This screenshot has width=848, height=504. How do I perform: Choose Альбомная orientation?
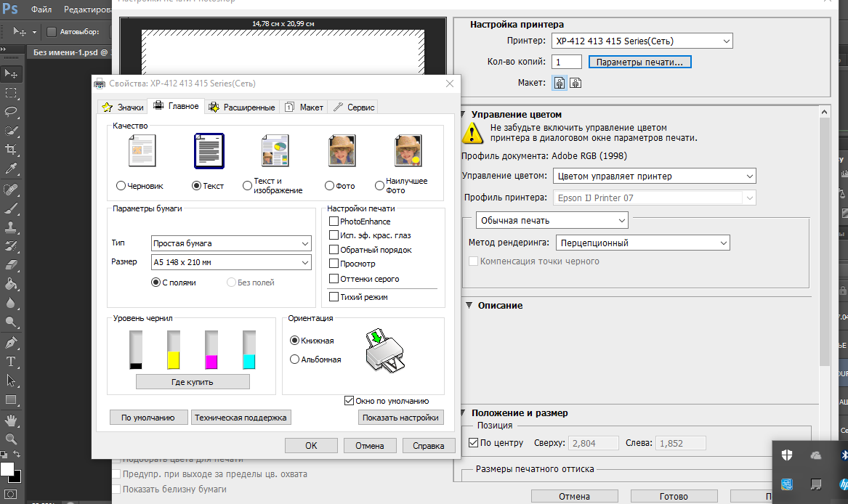coord(295,359)
